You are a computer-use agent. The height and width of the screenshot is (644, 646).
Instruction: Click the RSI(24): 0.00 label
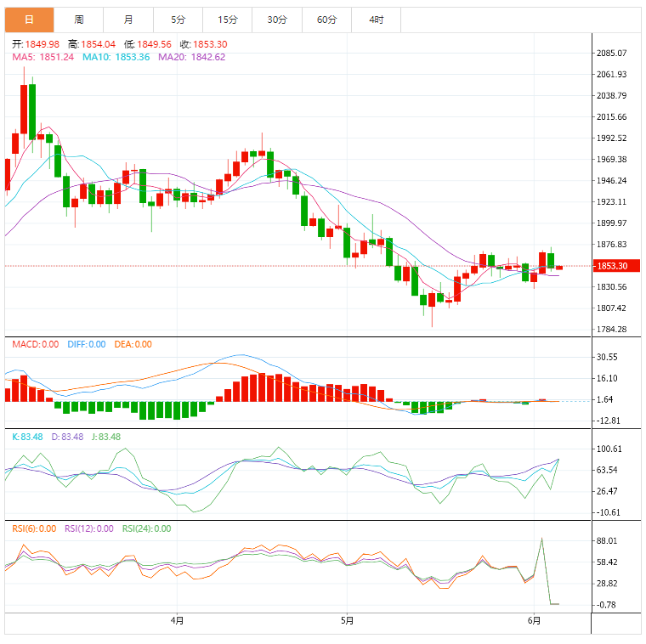pos(147,528)
